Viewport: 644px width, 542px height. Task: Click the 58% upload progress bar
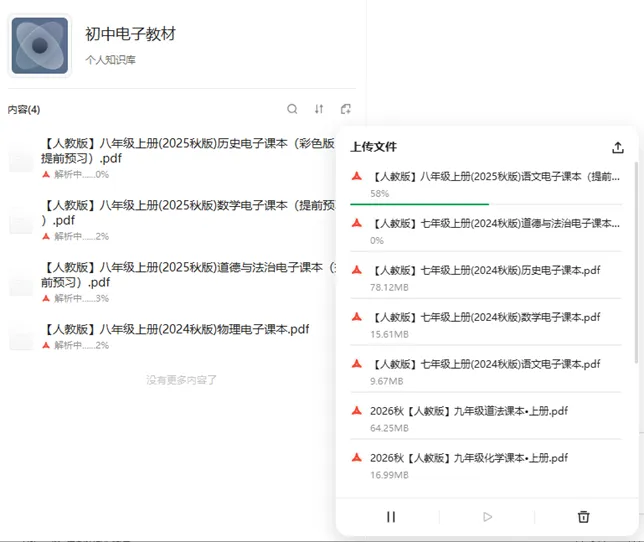(x=486, y=204)
